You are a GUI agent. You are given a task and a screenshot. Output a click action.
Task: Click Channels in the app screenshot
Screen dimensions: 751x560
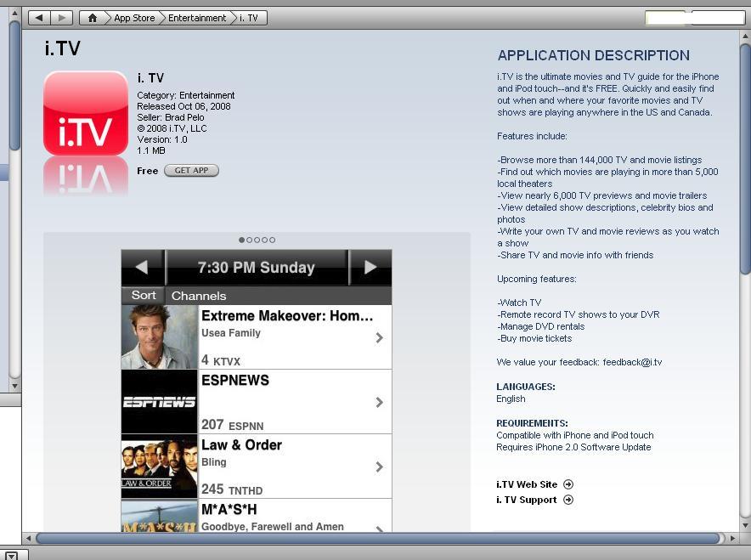click(x=199, y=296)
